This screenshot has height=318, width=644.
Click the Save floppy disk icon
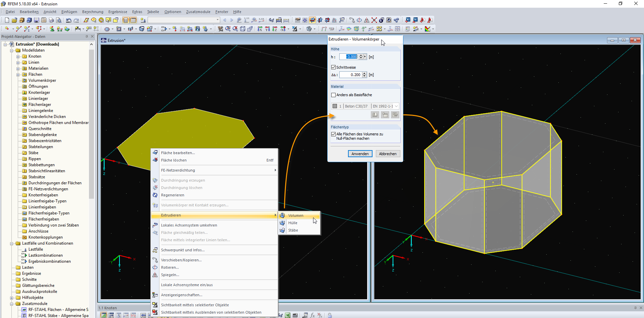point(37,20)
